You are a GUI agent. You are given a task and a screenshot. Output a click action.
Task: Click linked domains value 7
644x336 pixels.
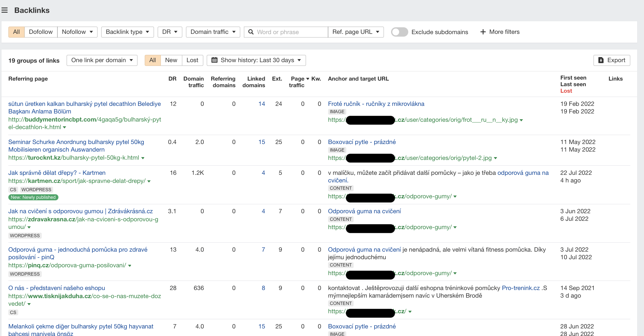tap(263, 250)
